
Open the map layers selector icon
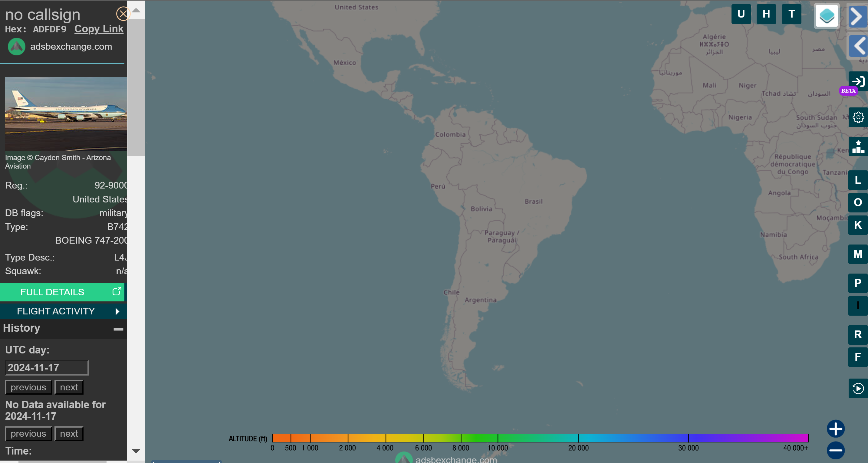pyautogui.click(x=827, y=16)
